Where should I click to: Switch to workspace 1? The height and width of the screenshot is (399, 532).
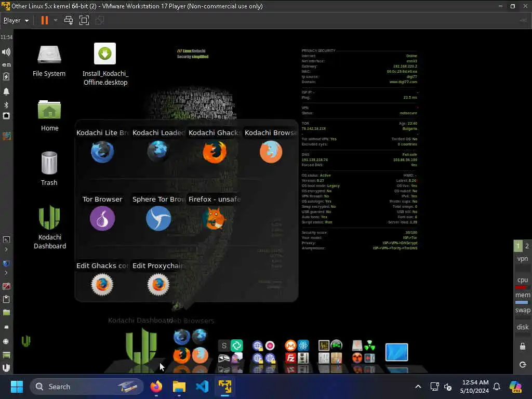518,246
